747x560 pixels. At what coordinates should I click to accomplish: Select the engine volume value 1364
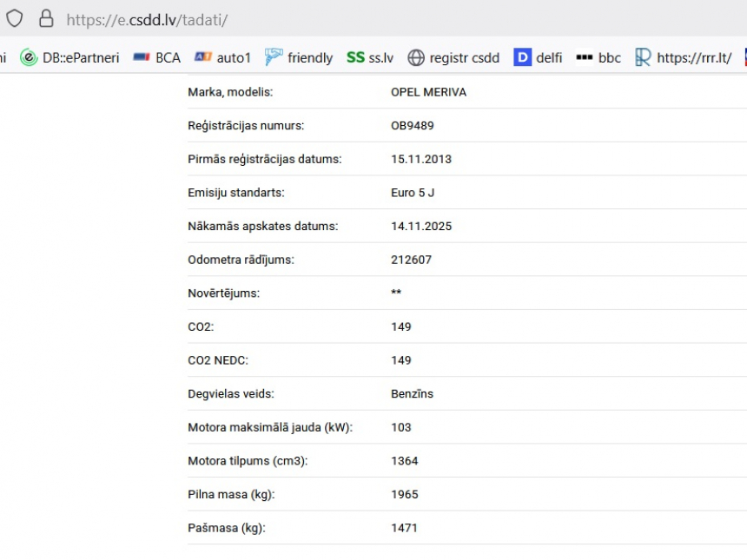click(x=405, y=461)
